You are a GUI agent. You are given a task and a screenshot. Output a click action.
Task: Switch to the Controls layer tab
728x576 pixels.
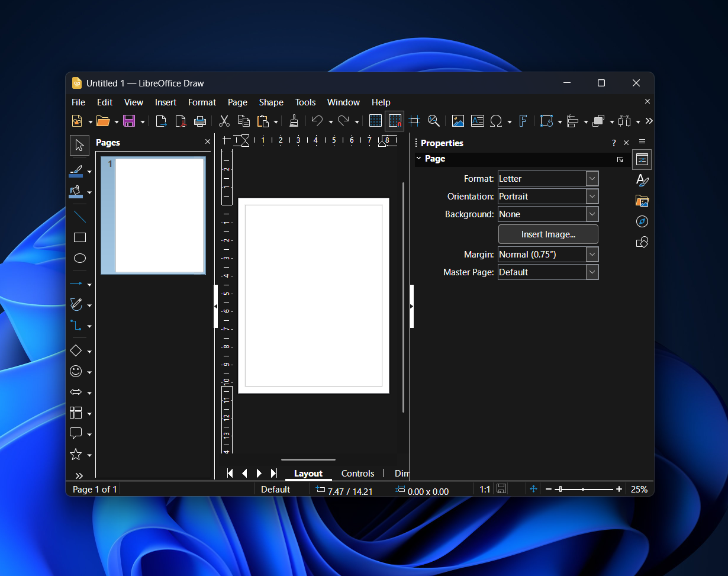[357, 474]
